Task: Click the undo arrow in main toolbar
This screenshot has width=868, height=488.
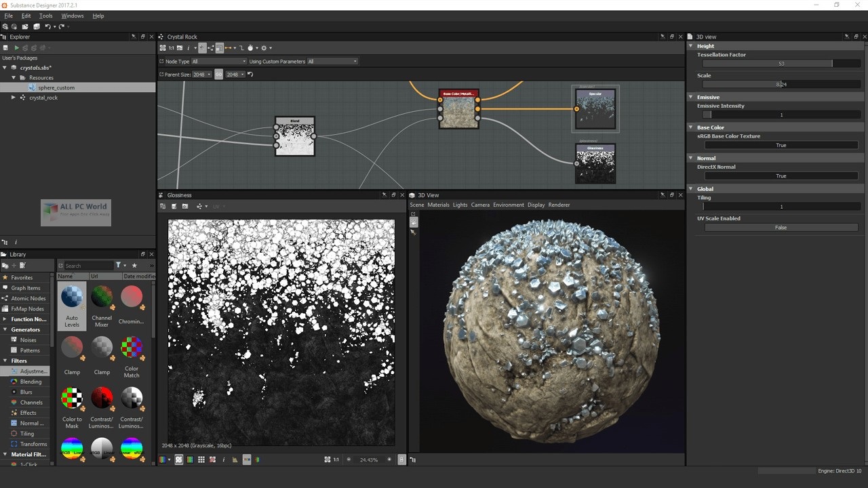Action: tap(47, 26)
